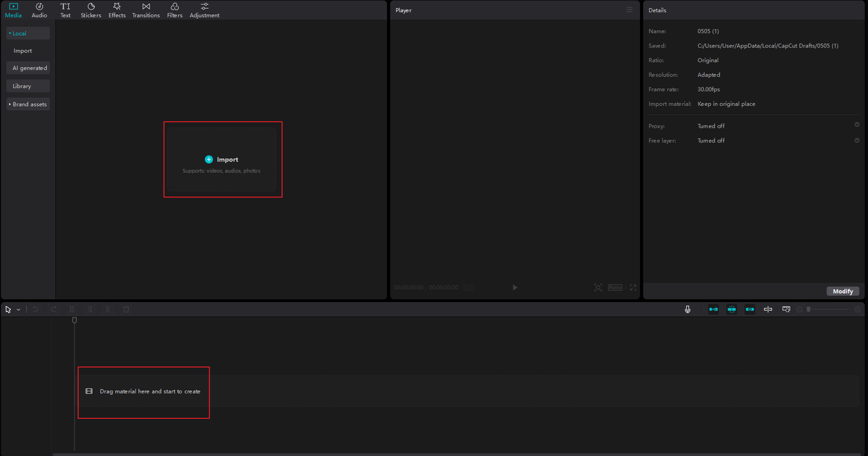Open the Audio tab
Image resolution: width=868 pixels, height=456 pixels.
(x=39, y=10)
